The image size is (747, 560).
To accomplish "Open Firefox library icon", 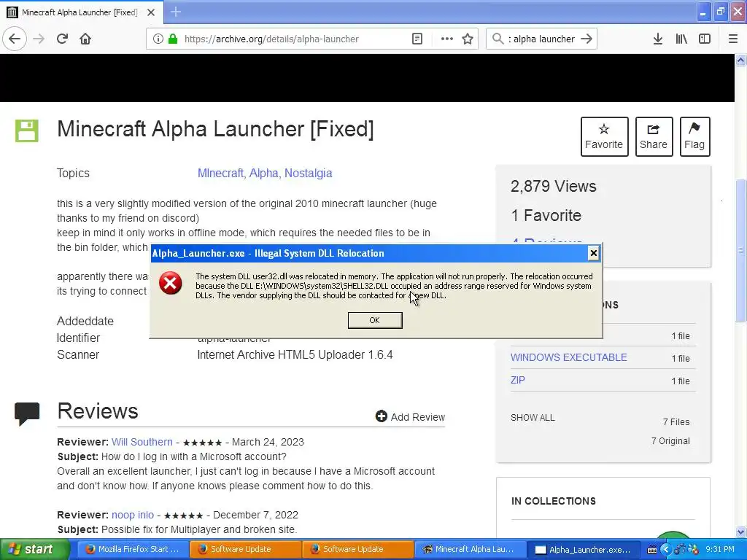I will 681,39.
